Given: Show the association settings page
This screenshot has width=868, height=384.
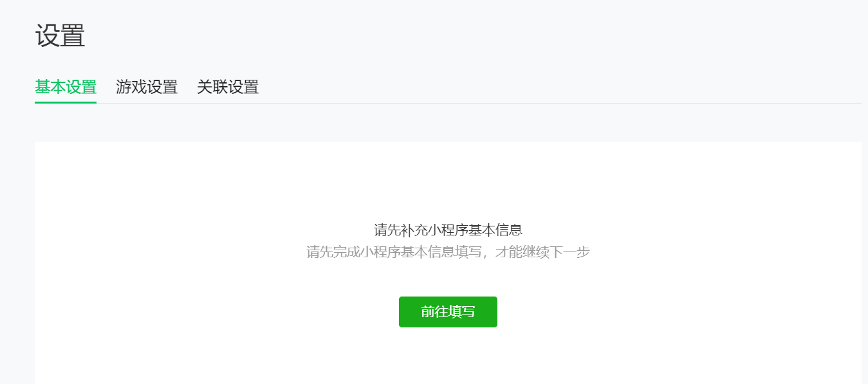Looking at the screenshot, I should pyautogui.click(x=228, y=87).
